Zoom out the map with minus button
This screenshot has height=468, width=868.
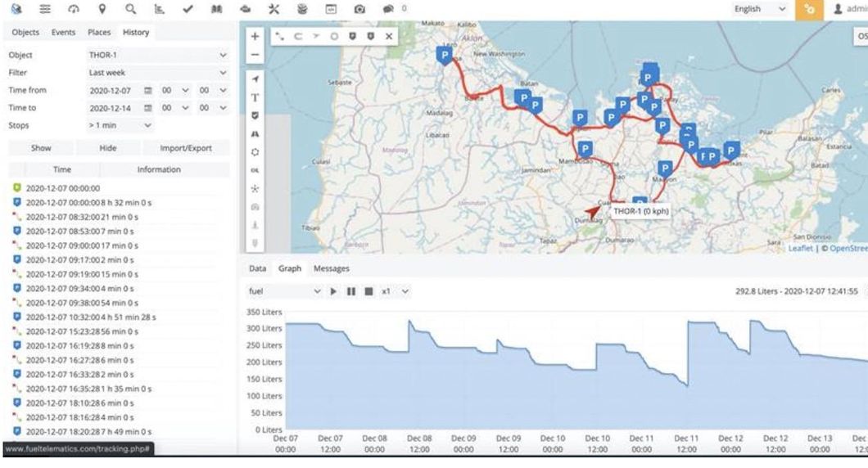[255, 55]
